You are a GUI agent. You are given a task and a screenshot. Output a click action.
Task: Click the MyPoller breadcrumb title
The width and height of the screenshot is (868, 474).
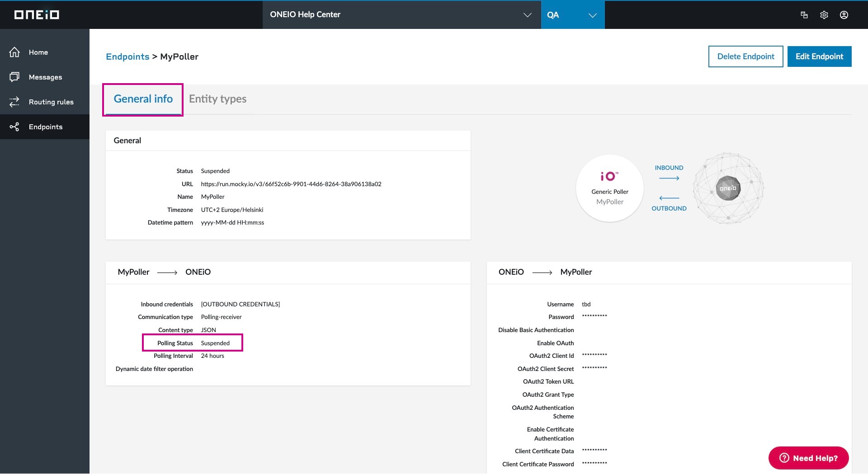click(179, 57)
